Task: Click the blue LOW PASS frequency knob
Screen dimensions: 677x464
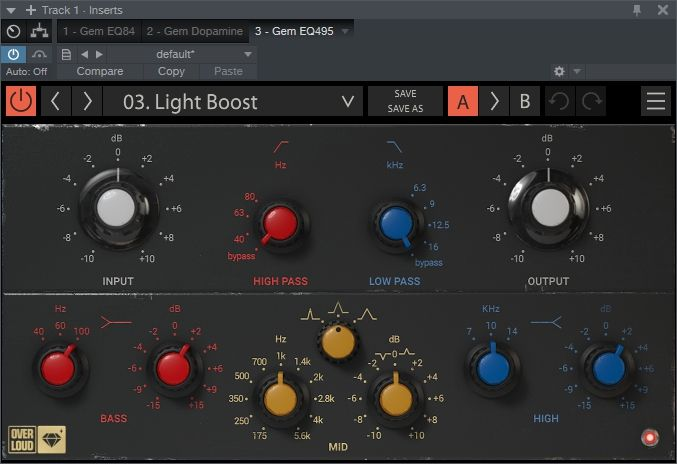Action: (x=395, y=223)
